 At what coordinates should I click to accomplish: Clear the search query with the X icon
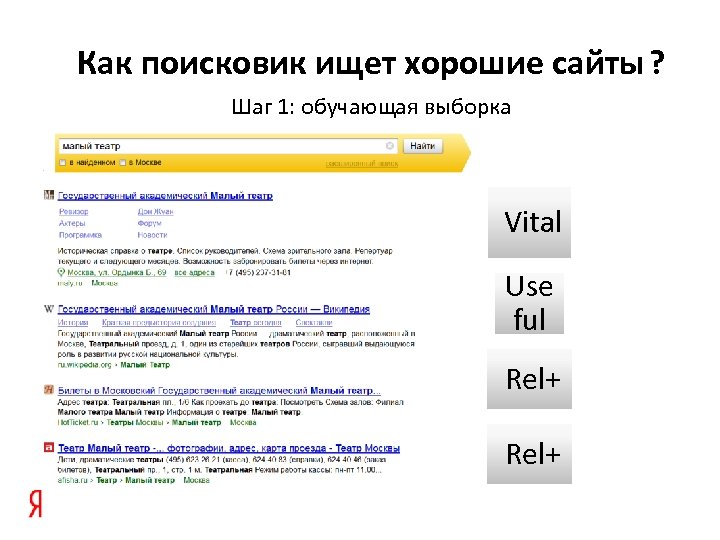(x=389, y=146)
